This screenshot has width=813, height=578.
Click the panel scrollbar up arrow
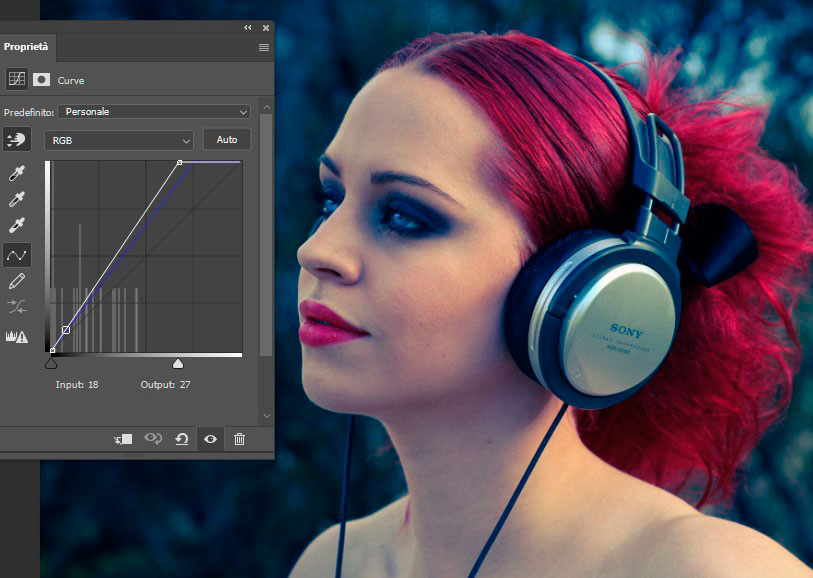pyautogui.click(x=267, y=108)
